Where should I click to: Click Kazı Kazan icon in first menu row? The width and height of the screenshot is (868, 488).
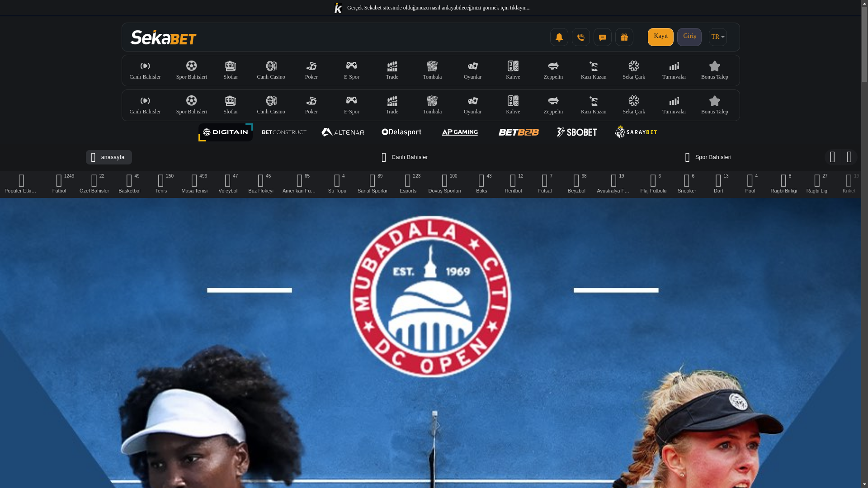click(594, 66)
